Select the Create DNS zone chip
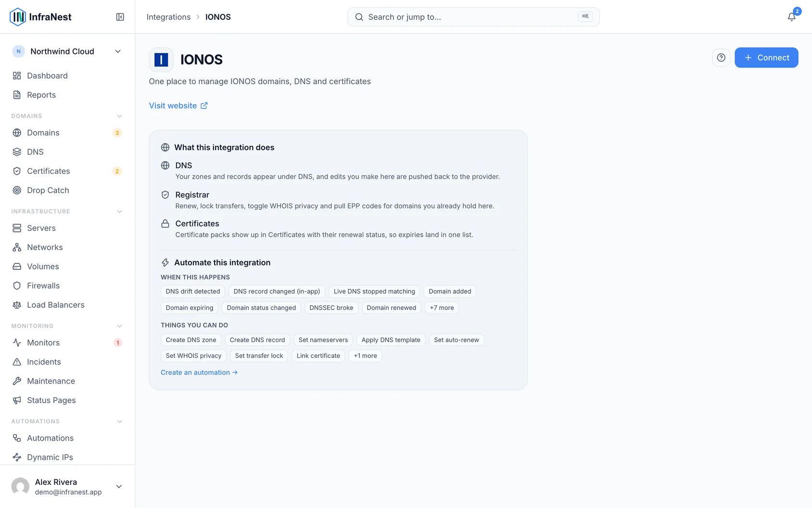This screenshot has width=812, height=508. click(191, 340)
